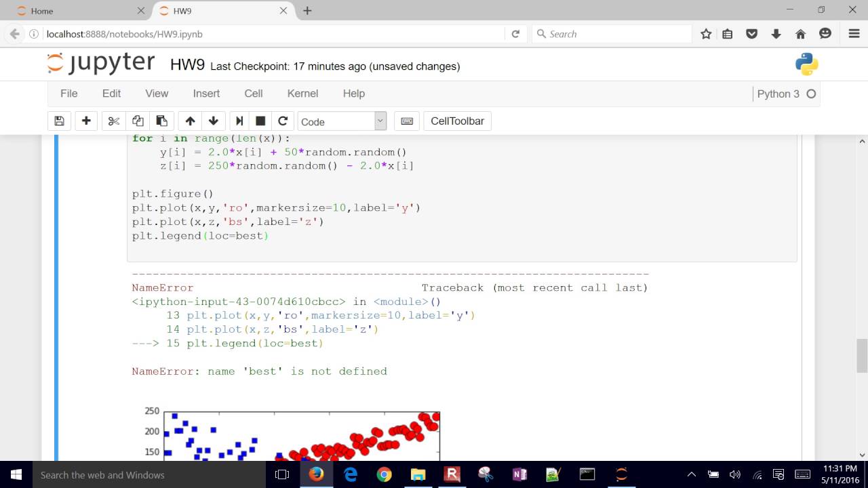The image size is (868, 488).
Task: Move the selected cell down with the arrow icon
Action: (x=214, y=121)
